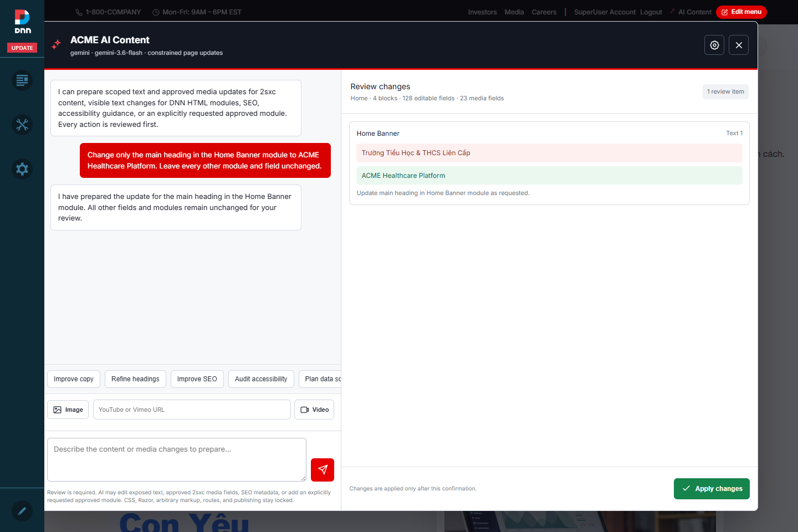Open the Settings gear icon in the sidebar
The image size is (798, 532).
[22, 169]
